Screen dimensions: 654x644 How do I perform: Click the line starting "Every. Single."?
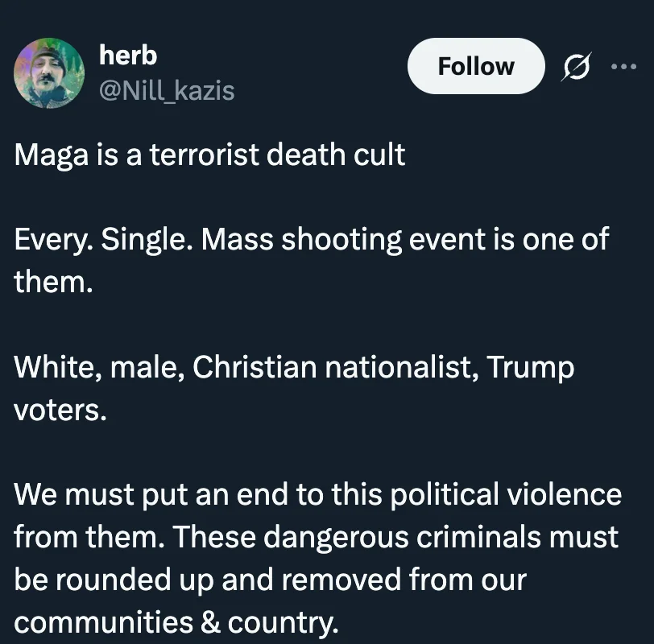[x=312, y=239]
